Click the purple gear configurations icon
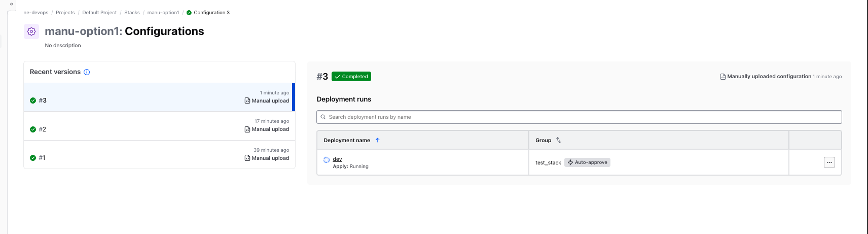868x234 pixels. point(31,31)
